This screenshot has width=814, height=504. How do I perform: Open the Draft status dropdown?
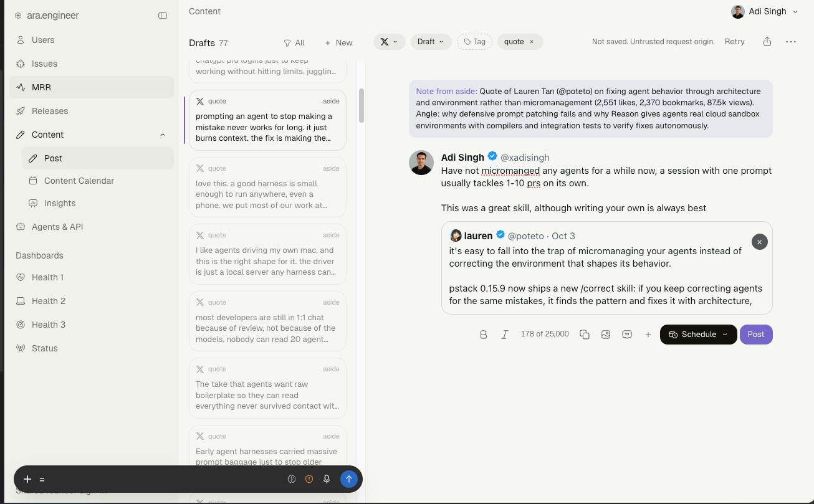pos(431,42)
